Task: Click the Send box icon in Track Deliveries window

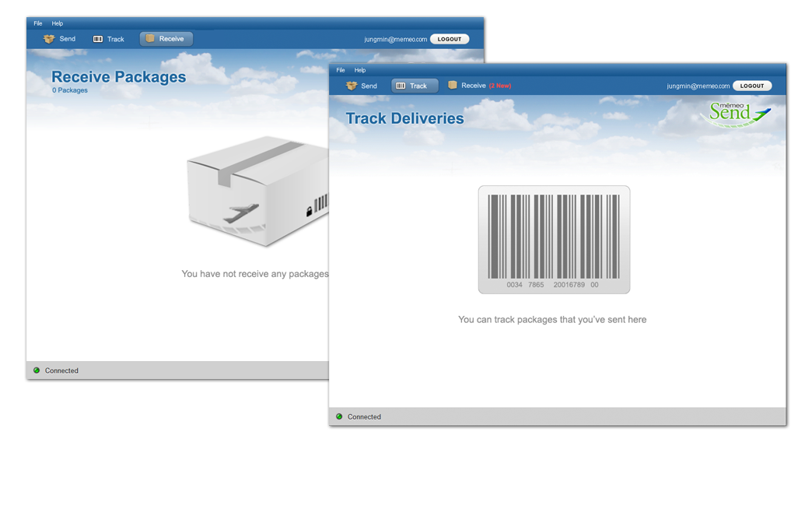Action: (352, 86)
